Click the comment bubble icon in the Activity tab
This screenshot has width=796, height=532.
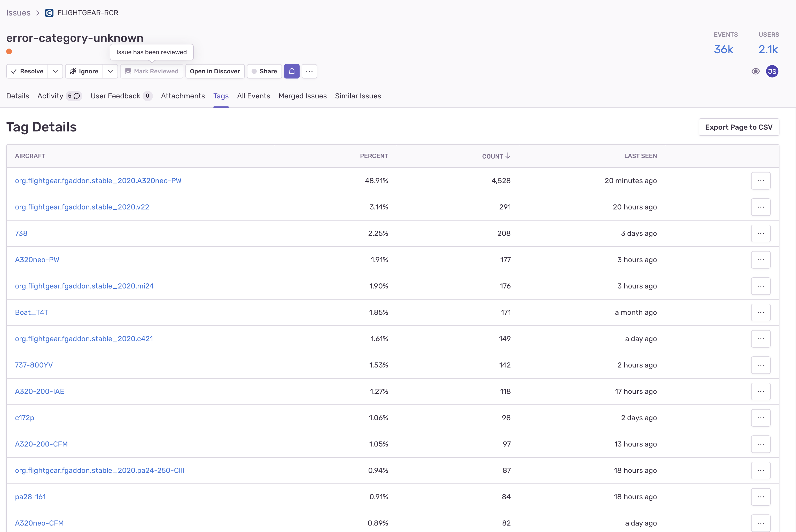[x=77, y=96]
